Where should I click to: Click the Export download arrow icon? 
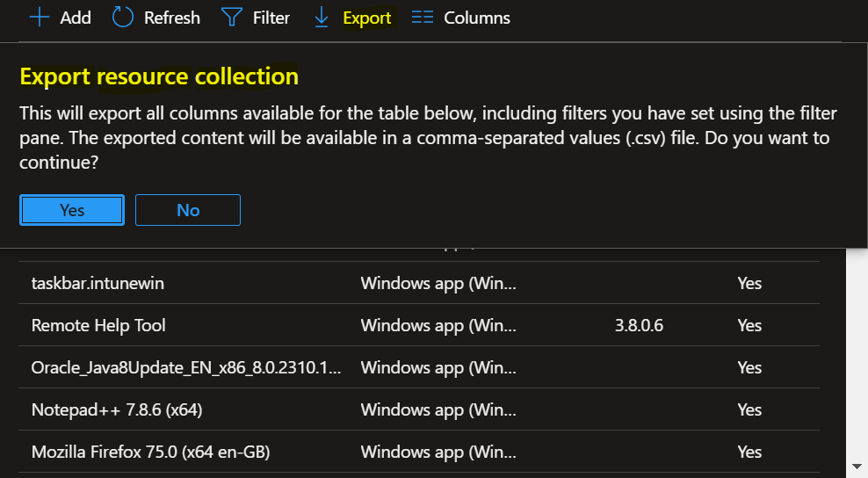click(321, 18)
